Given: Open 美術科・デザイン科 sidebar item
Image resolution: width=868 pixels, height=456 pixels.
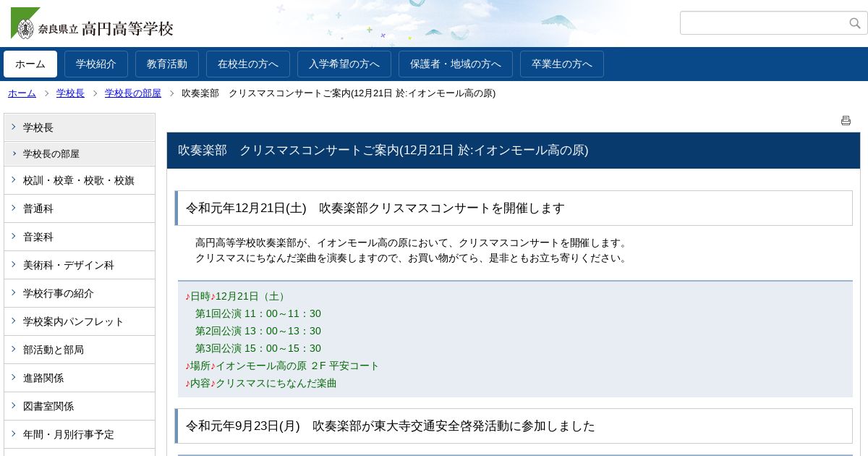Looking at the screenshot, I should click(x=80, y=265).
